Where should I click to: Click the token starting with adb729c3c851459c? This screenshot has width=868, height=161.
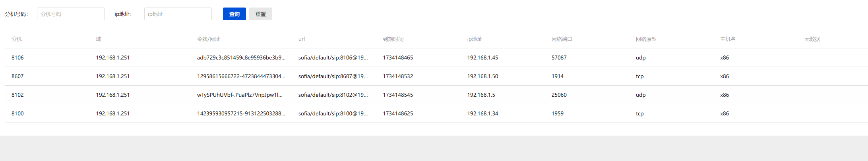tap(241, 57)
